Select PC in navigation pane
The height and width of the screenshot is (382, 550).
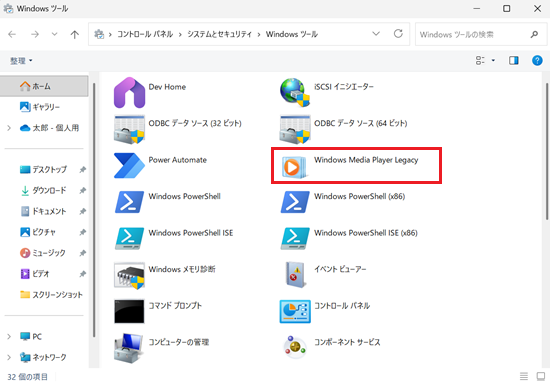(x=31, y=336)
